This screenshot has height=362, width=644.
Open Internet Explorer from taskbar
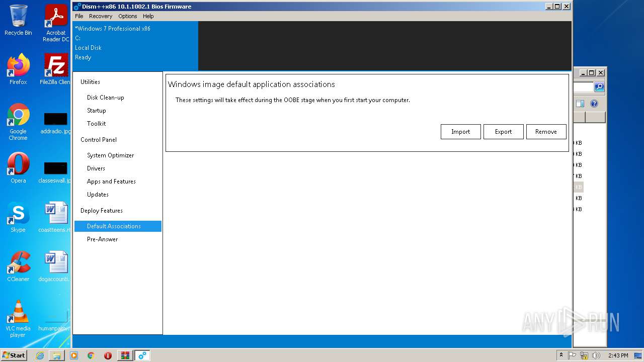click(40, 355)
